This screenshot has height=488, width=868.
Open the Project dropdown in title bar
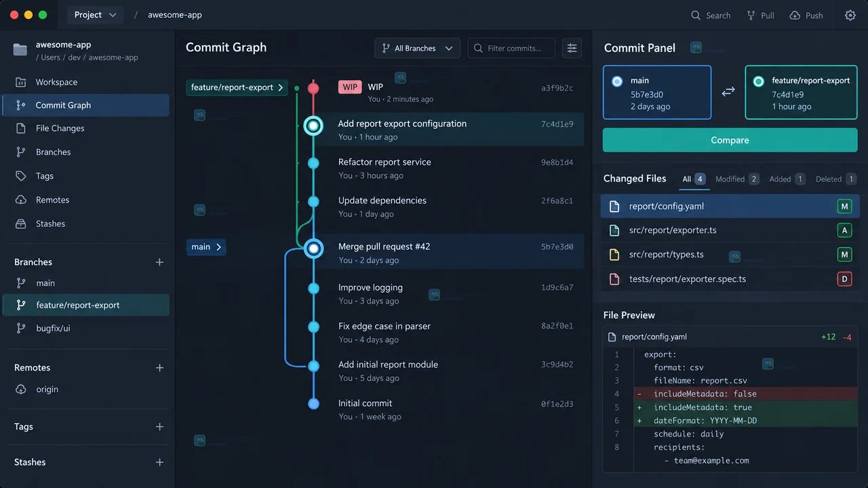pyautogui.click(x=95, y=15)
